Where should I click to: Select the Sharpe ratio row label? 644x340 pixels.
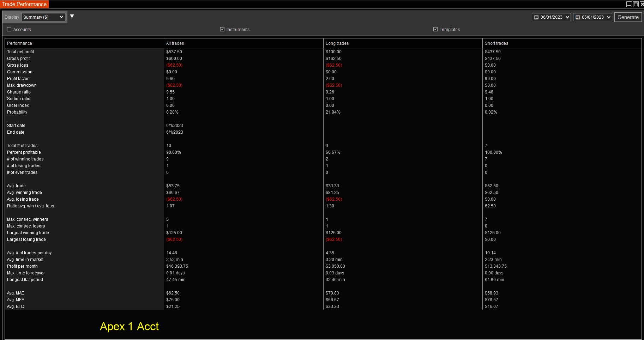(19, 92)
